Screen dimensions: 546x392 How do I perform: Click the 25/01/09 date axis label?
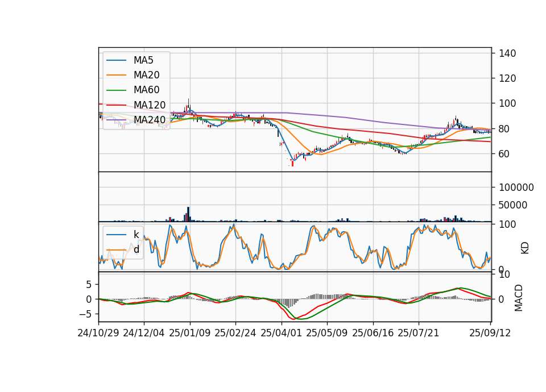(190, 333)
